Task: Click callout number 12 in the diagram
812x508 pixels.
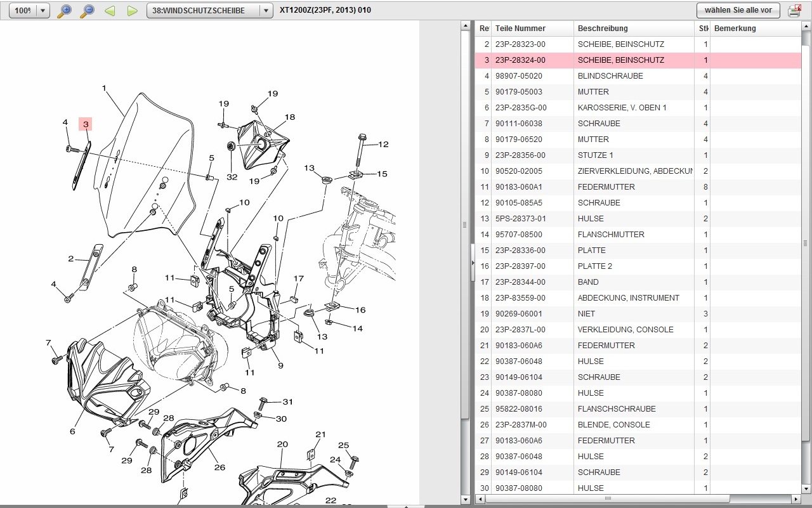Action: point(383,145)
